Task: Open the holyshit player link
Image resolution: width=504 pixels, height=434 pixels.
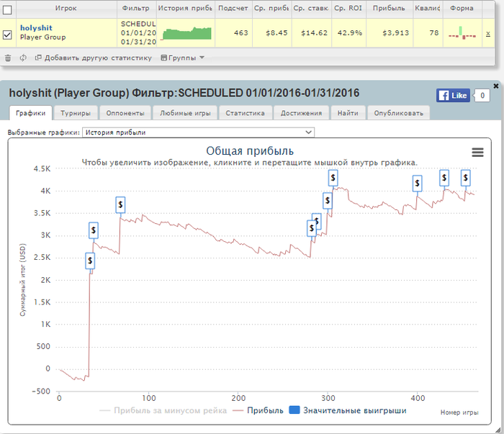Action: click(36, 28)
